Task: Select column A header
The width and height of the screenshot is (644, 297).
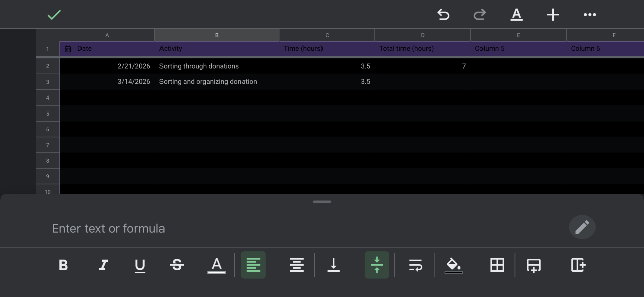Action: (x=107, y=35)
